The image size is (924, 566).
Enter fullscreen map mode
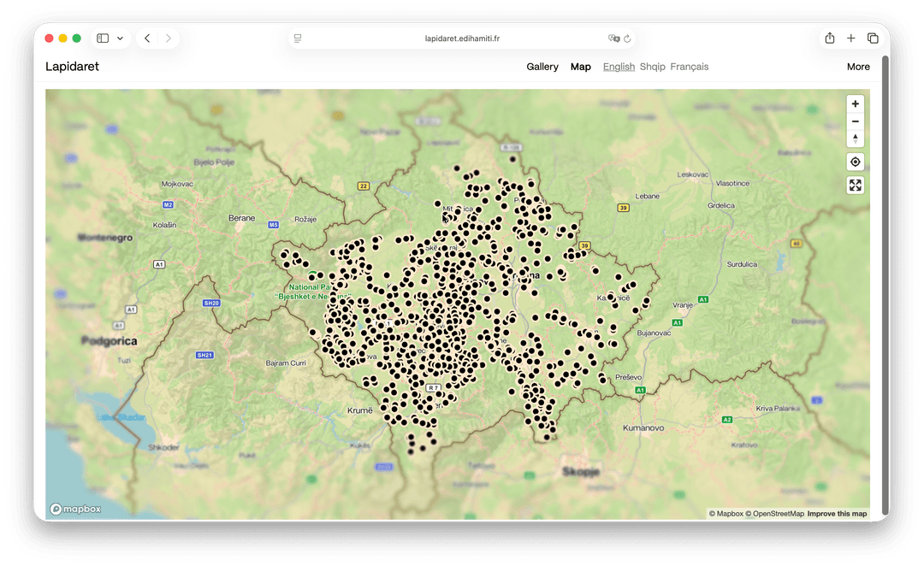coord(855,185)
